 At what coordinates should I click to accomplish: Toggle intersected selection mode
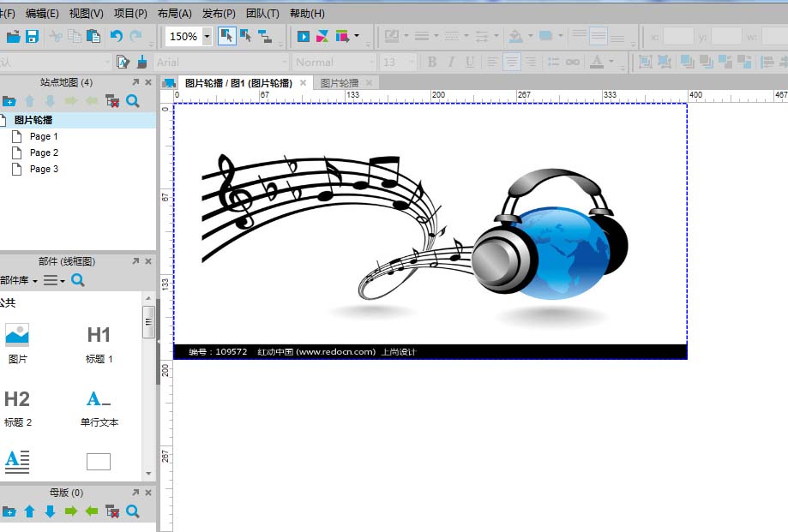pyautogui.click(x=226, y=36)
